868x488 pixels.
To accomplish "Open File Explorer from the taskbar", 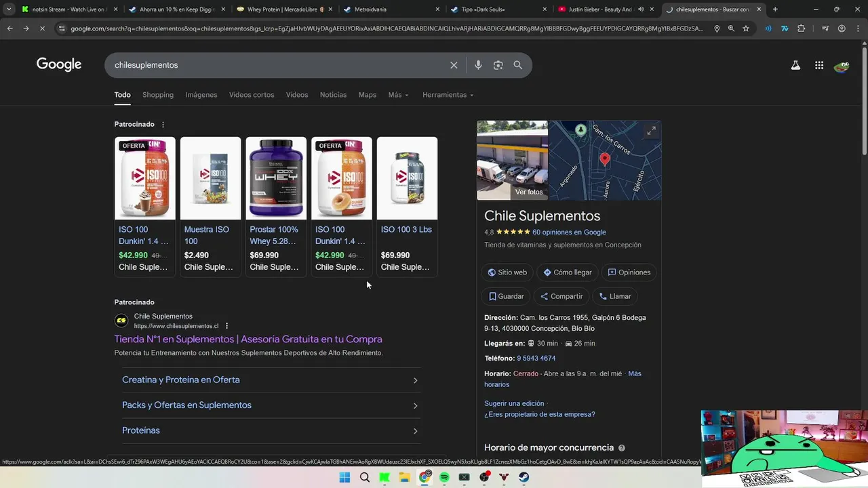I will click(x=404, y=477).
